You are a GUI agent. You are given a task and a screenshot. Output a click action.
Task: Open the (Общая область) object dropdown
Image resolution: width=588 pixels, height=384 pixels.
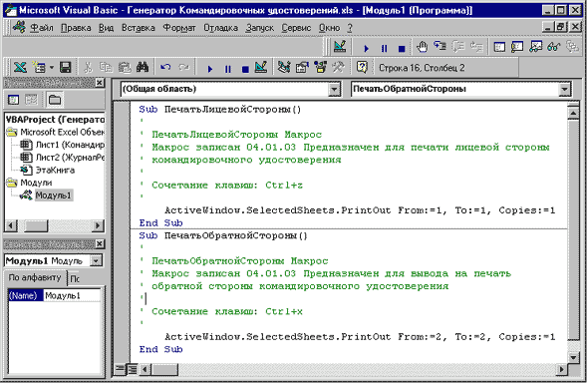334,90
